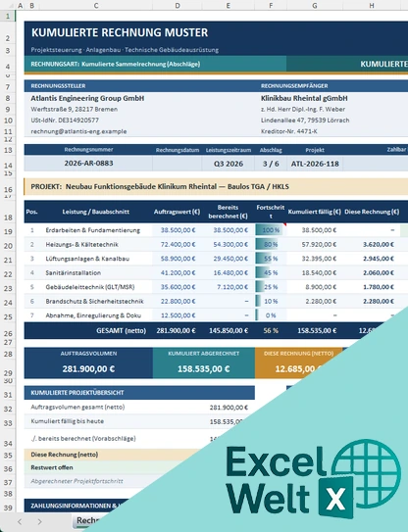Click the 80 % progress bar cell

271,244
